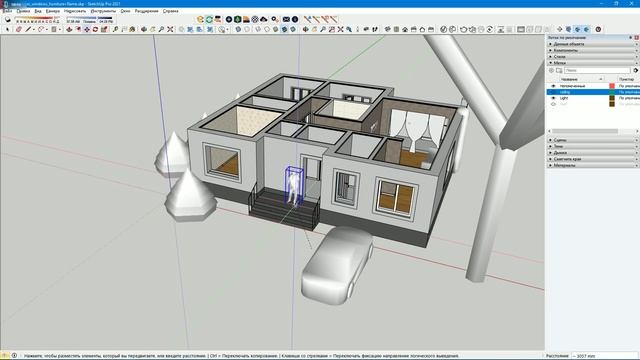Show the hidden bottom tag via eye icon

click(x=553, y=104)
